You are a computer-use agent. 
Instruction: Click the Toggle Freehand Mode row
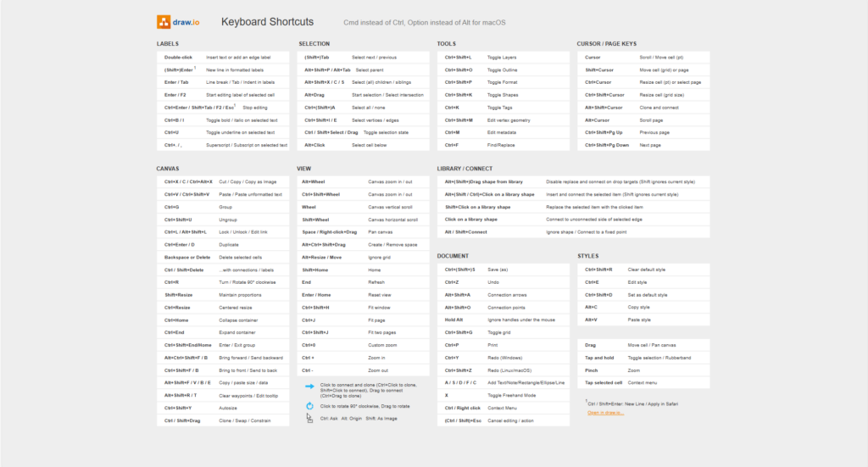point(502,395)
